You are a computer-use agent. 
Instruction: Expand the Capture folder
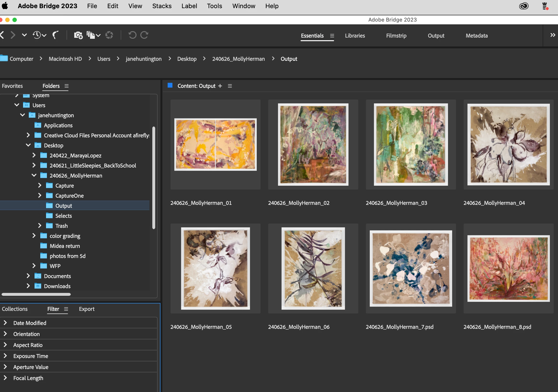tap(40, 185)
